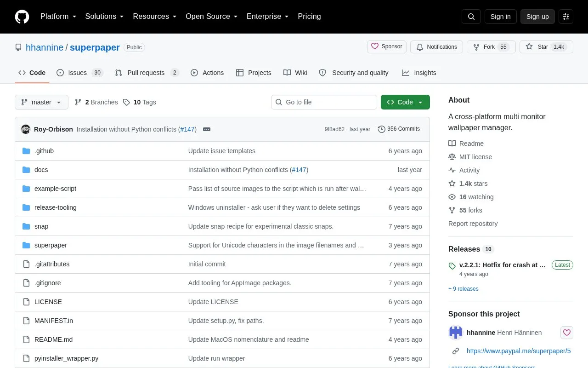Expand the Enterprise menu
This screenshot has width=588, height=368.
267,17
